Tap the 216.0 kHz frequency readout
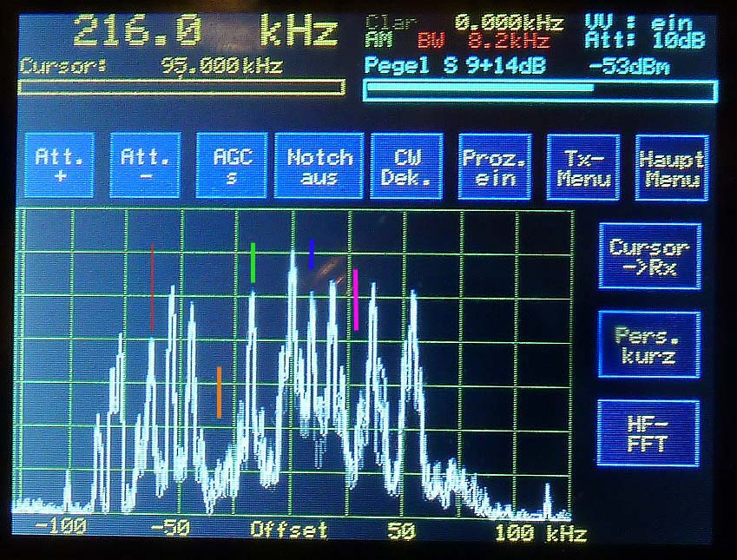This screenshot has height=560, width=737. [205, 32]
